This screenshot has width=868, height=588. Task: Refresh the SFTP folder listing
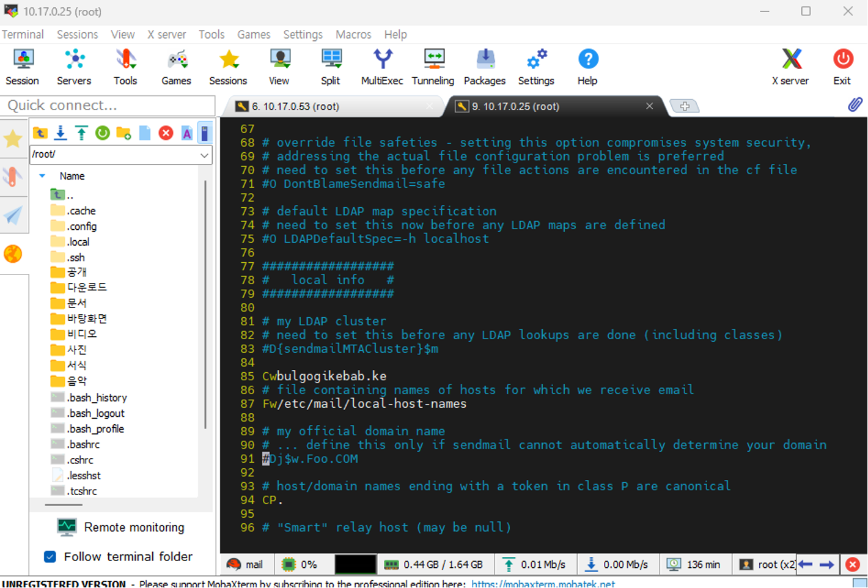(x=103, y=133)
